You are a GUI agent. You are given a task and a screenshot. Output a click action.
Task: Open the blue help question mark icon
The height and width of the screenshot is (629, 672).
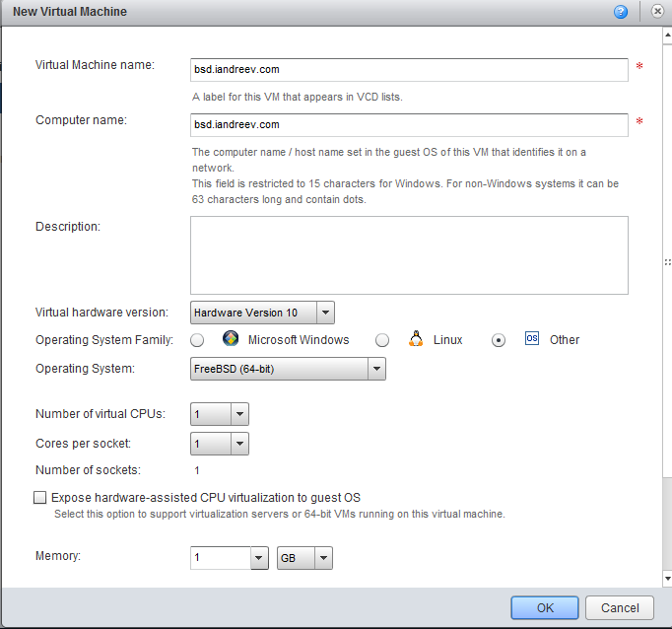(x=620, y=12)
